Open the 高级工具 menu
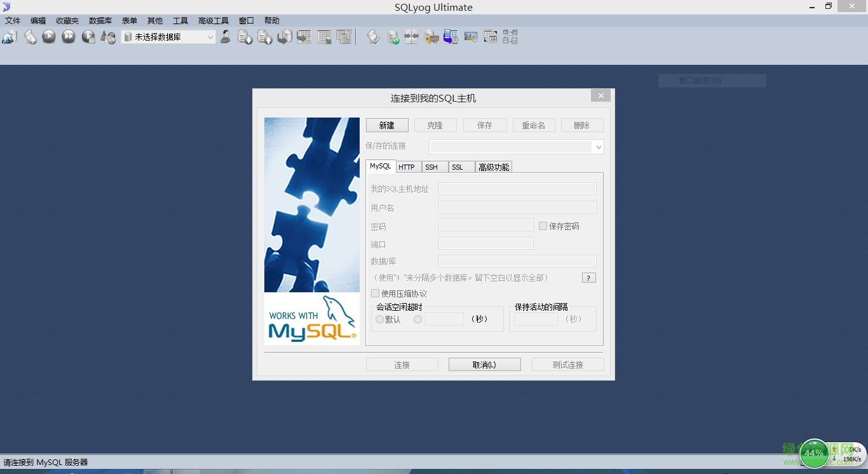Screen dimensions: 868x474 [x=214, y=20]
